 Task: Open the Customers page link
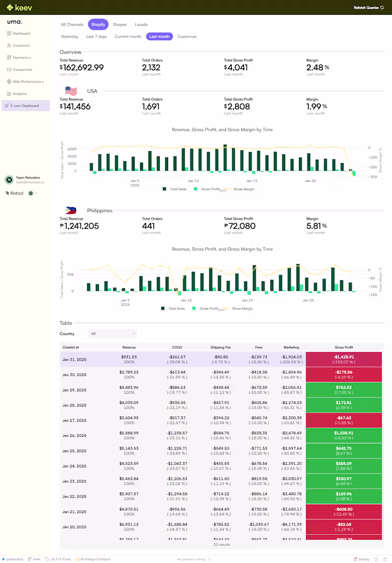(21, 46)
